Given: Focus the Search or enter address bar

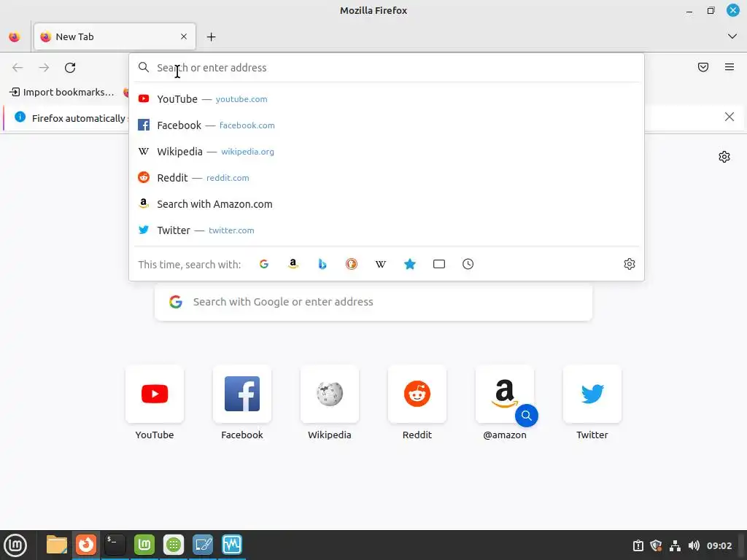Looking at the screenshot, I should tap(387, 68).
